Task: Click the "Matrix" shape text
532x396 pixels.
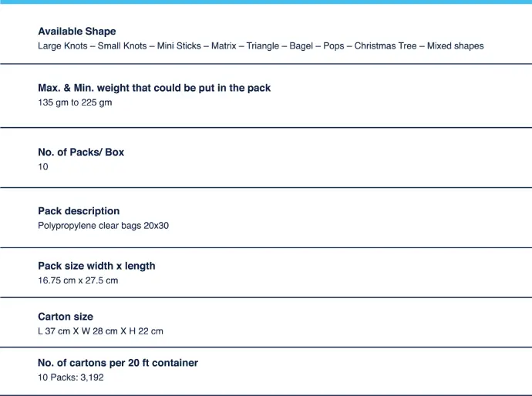Action: coord(224,46)
